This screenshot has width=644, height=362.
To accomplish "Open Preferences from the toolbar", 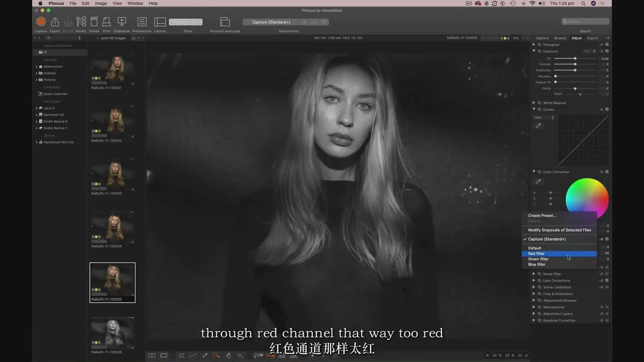I will (x=142, y=22).
